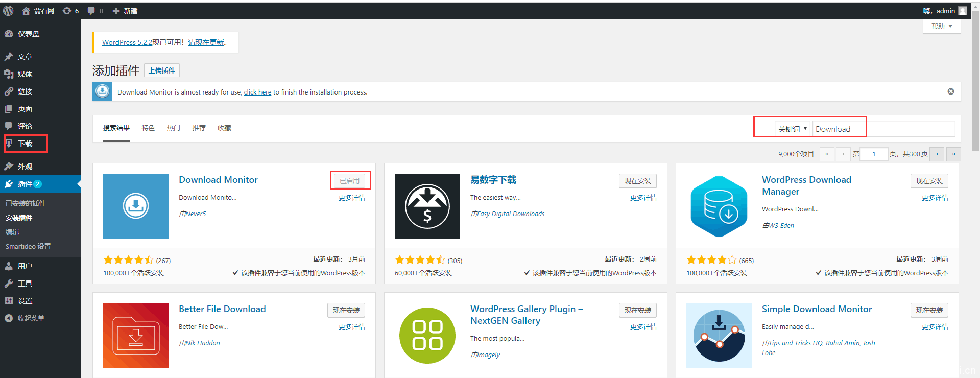Click 现在安装 for Better File Download
The height and width of the screenshot is (378, 980).
[x=346, y=310]
